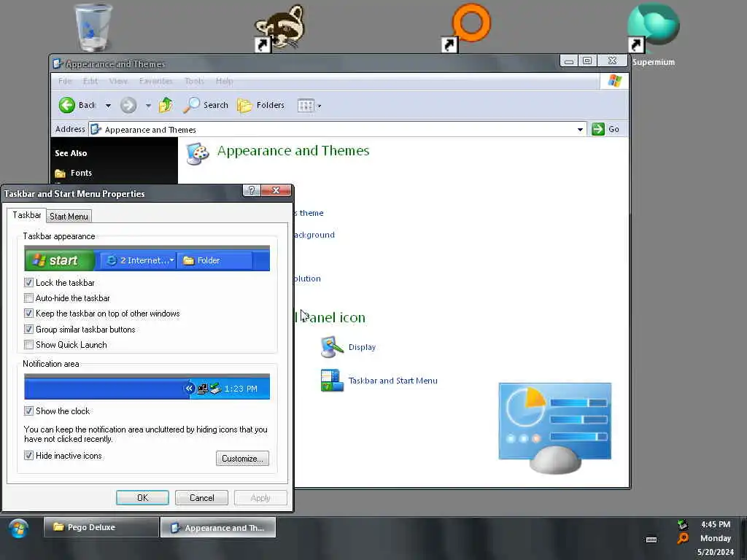Click the keyboard icon in system tray
This screenshot has height=560, width=747.
tap(651, 540)
